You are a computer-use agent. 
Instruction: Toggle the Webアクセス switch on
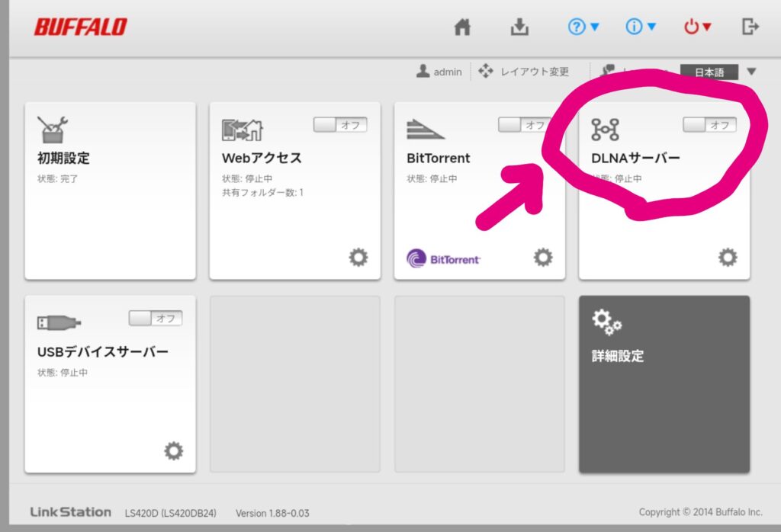[x=340, y=125]
